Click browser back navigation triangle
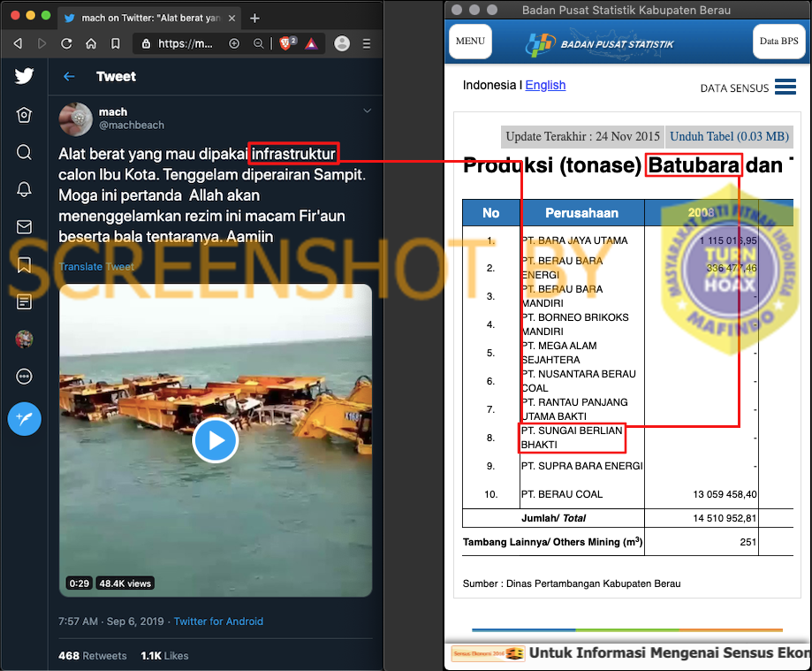 19,43
